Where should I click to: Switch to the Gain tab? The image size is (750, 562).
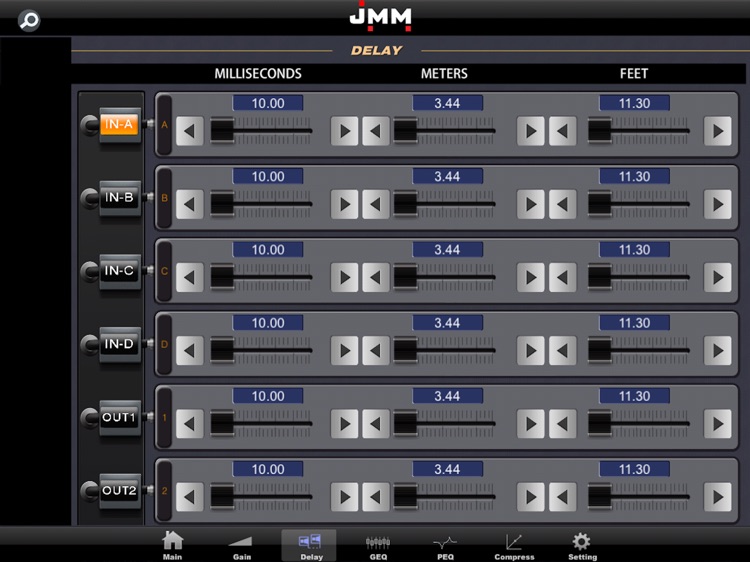click(x=242, y=546)
